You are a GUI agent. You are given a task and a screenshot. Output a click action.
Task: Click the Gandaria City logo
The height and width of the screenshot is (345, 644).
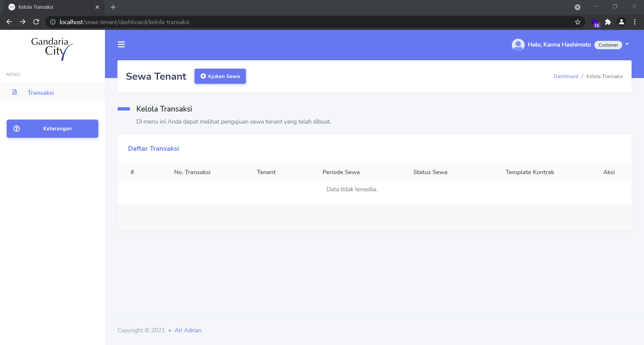point(52,49)
